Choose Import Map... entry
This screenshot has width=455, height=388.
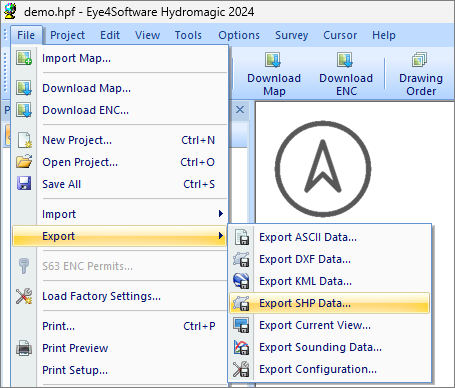click(x=119, y=58)
